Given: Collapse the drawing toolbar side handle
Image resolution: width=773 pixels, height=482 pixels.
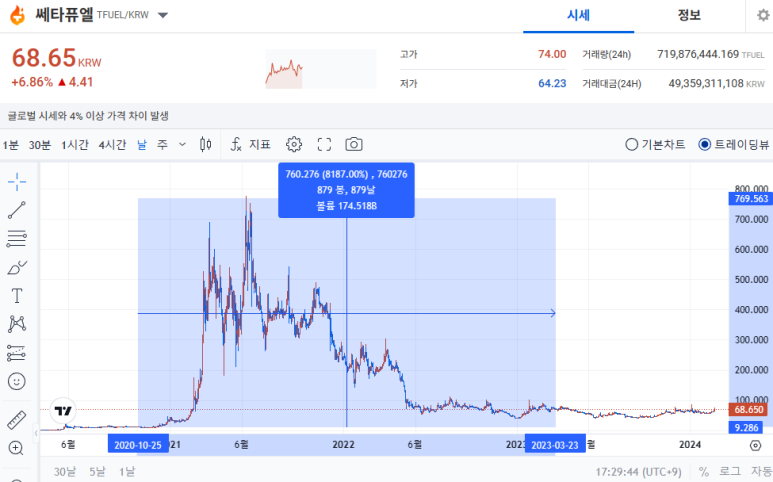Looking at the screenshot, I should click(x=36, y=433).
